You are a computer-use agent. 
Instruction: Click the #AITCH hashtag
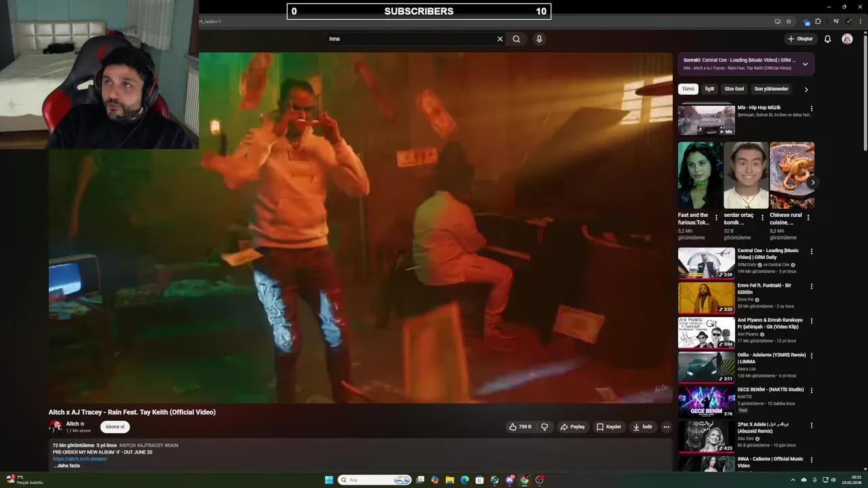pyautogui.click(x=127, y=445)
